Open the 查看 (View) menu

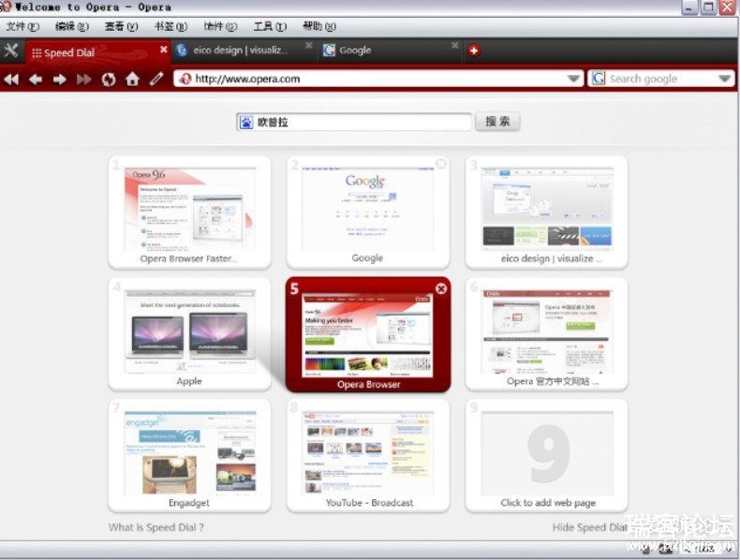pyautogui.click(x=121, y=26)
